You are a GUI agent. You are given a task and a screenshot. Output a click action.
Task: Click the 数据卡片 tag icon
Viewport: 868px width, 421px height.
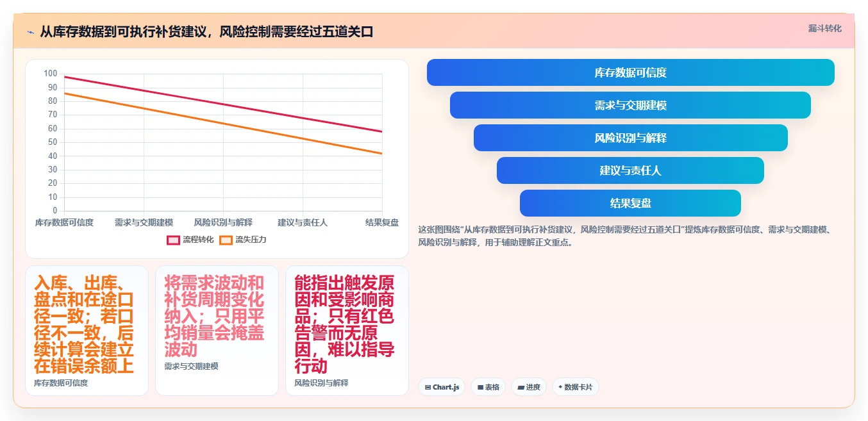point(560,387)
